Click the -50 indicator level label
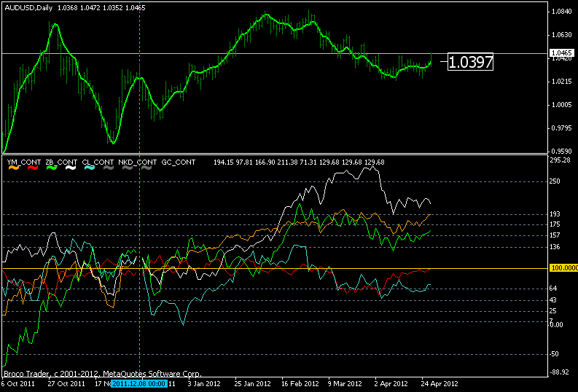Screen dimensions: 578x392 554,354
